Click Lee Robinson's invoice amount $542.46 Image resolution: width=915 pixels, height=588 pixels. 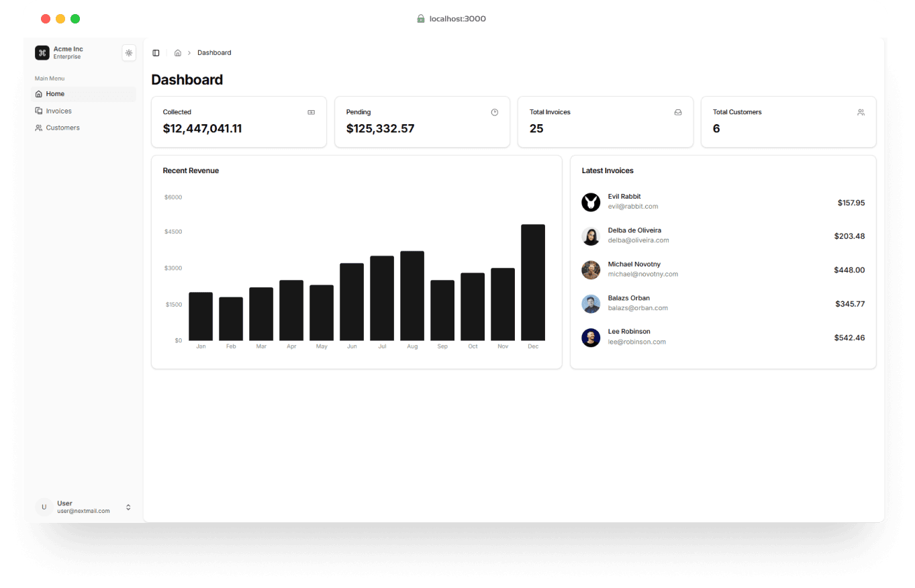pos(849,338)
